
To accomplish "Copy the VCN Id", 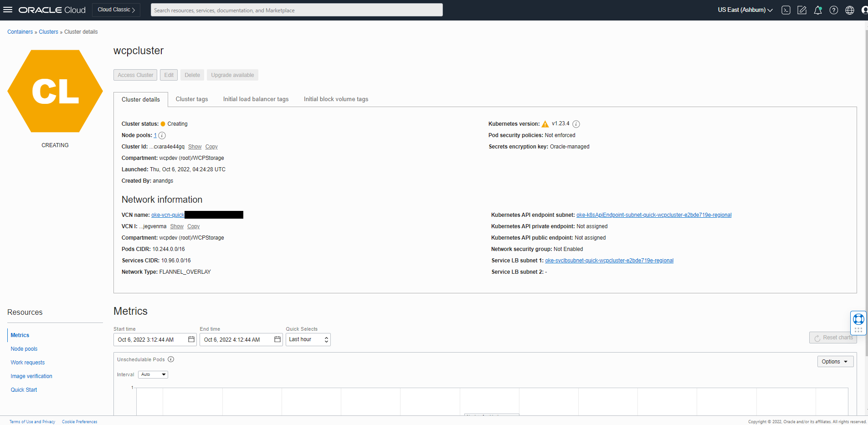I will pyautogui.click(x=194, y=226).
